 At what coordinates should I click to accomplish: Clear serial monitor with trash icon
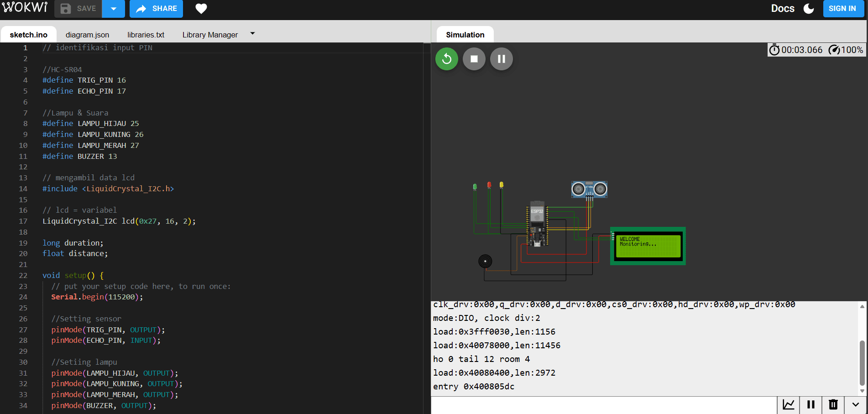pyautogui.click(x=833, y=404)
